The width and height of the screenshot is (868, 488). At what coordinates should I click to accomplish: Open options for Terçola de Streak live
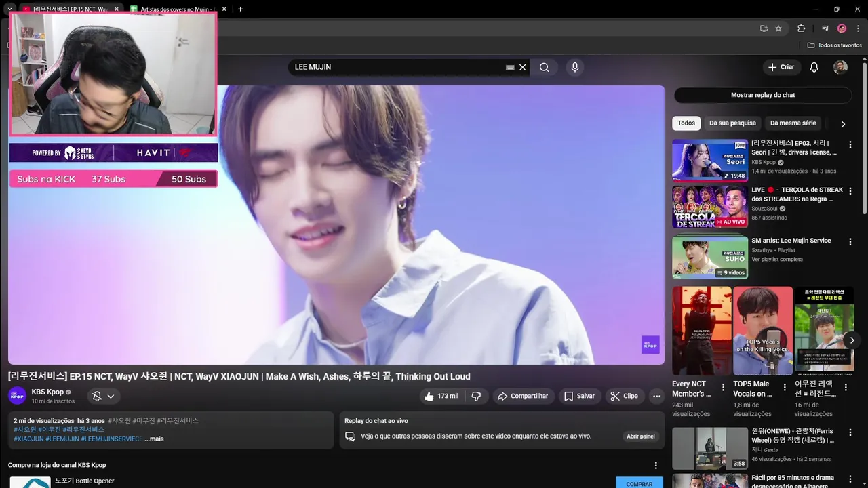tap(850, 191)
